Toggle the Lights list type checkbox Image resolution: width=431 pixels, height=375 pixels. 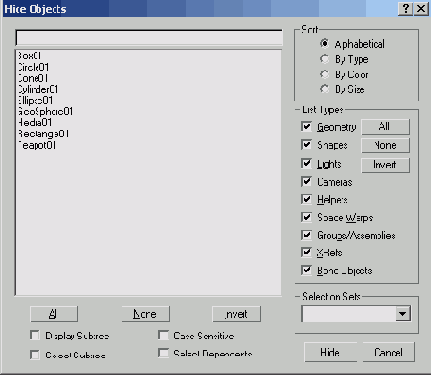click(306, 163)
